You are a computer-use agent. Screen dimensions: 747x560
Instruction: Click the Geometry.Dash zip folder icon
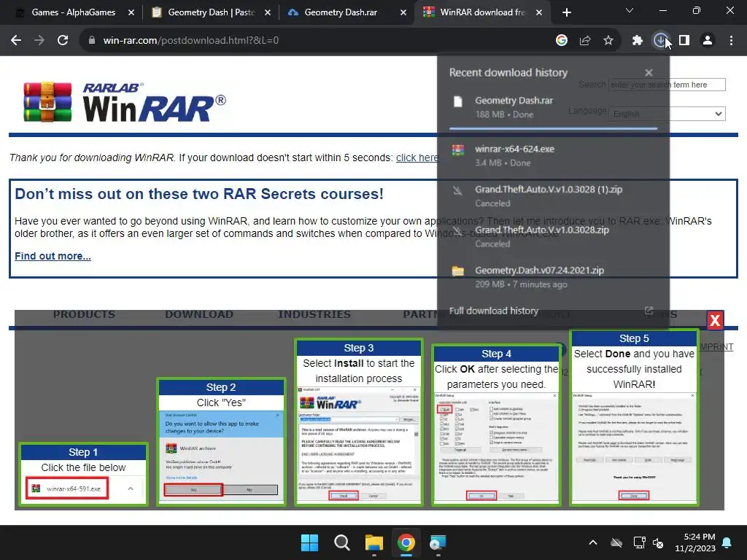pos(458,271)
